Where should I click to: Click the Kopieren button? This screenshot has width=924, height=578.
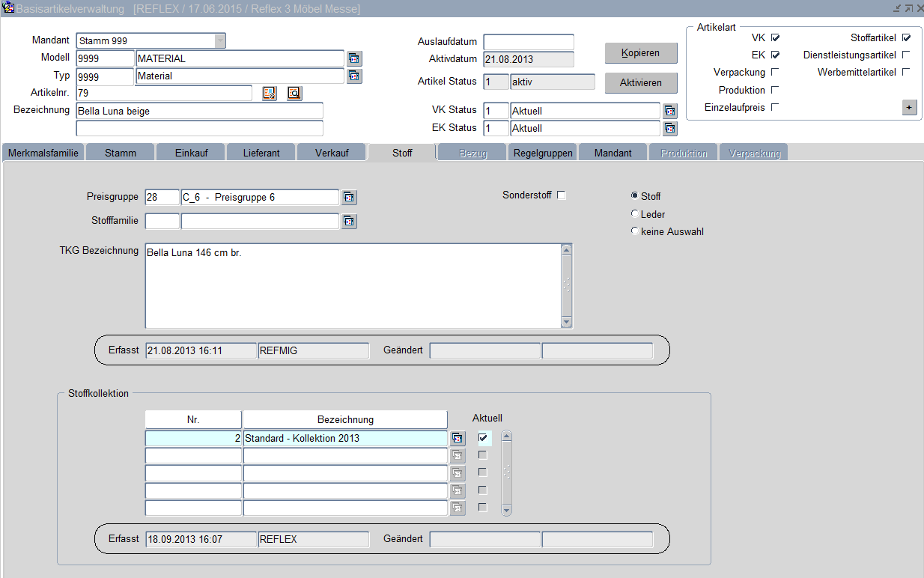(x=640, y=53)
